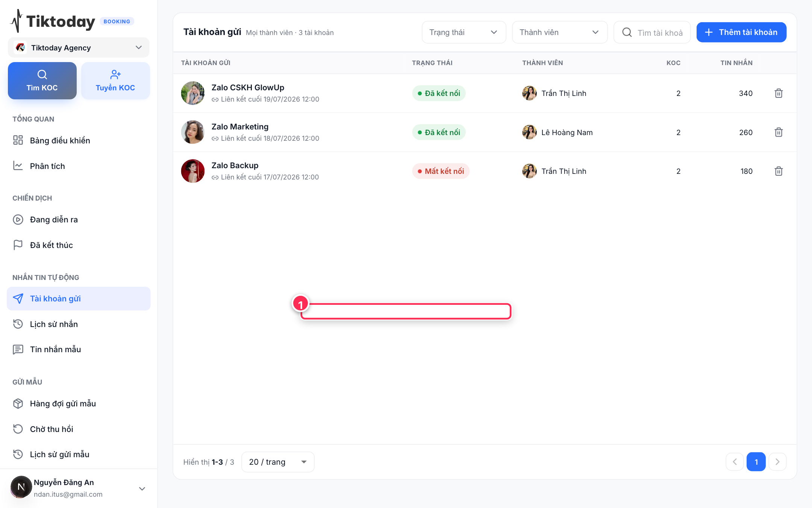The image size is (812, 508).
Task: Click Zalo Backup account avatar
Action: [193, 171]
